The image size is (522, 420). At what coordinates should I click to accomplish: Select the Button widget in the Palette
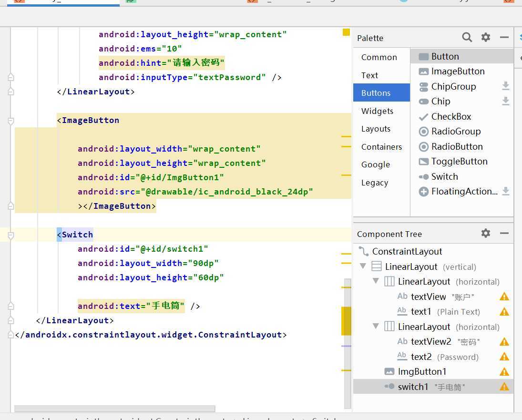[462, 56]
